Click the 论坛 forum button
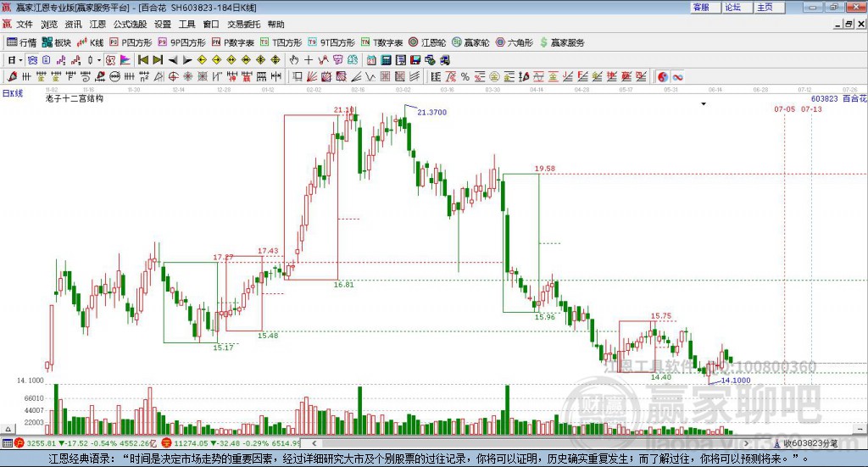Screen dimensions: 868x467 (737, 7)
